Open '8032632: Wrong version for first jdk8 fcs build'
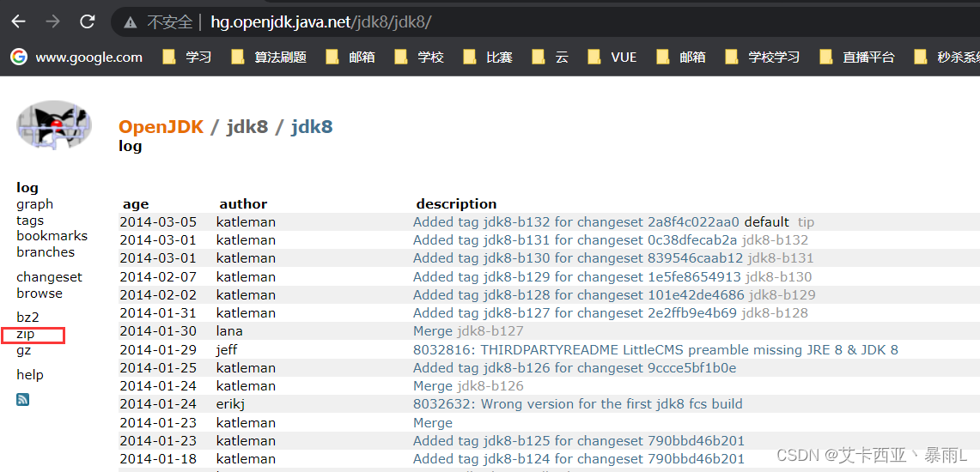Viewport: 980px width, 472px height. point(577,404)
